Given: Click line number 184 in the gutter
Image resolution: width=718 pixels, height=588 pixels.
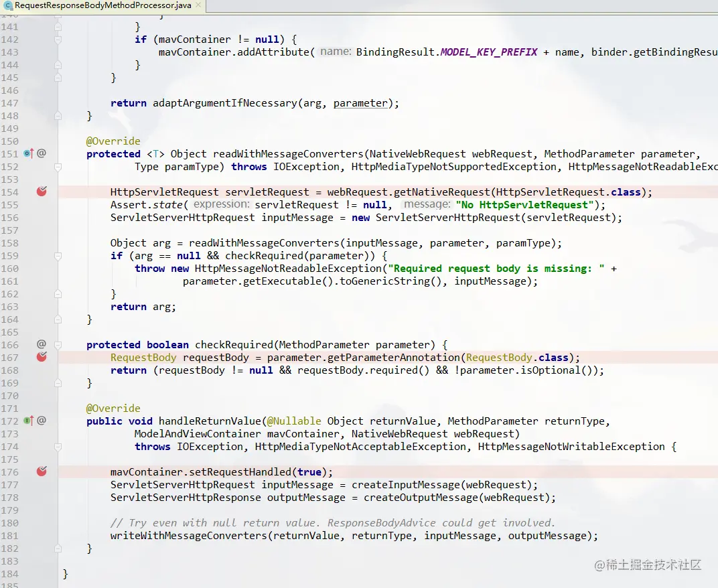Looking at the screenshot, I should pos(9,574).
